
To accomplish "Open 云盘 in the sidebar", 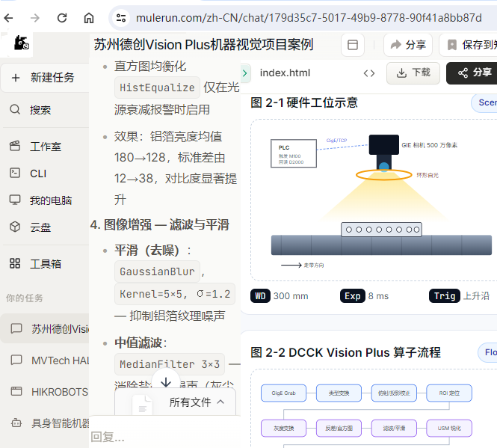I will [x=45, y=227].
